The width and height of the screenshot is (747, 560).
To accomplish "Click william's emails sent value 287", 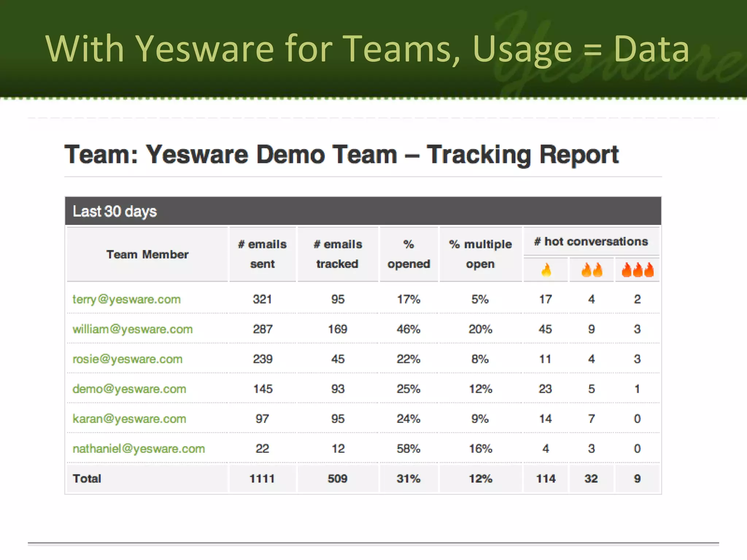I will coord(262,329).
